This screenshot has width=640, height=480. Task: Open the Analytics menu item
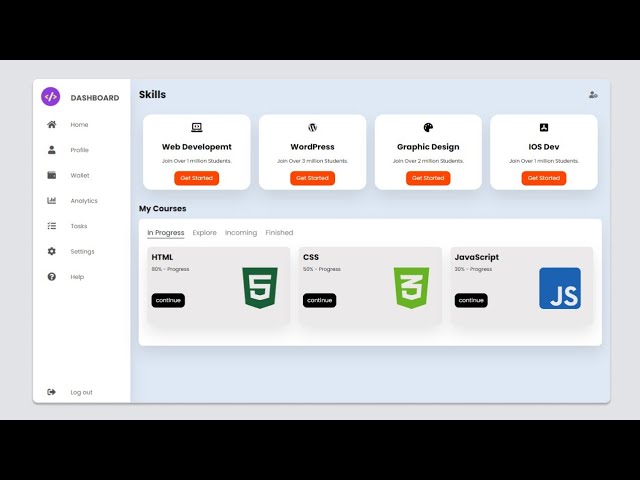click(x=84, y=201)
